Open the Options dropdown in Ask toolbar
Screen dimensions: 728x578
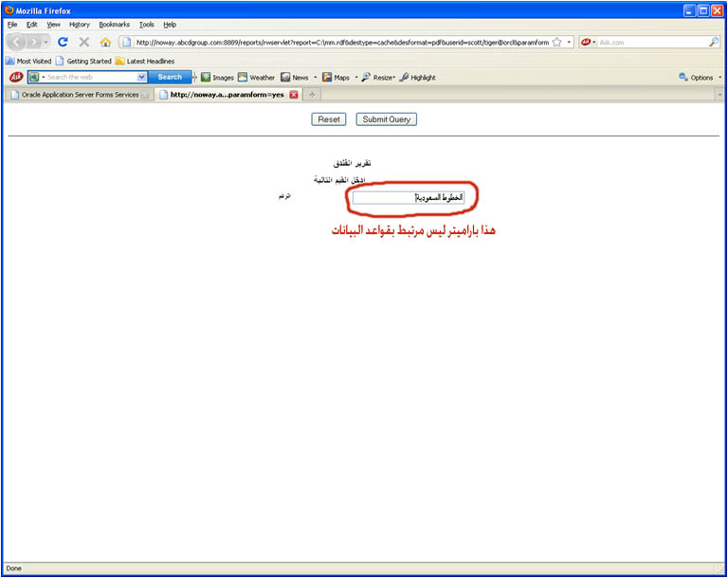point(701,78)
